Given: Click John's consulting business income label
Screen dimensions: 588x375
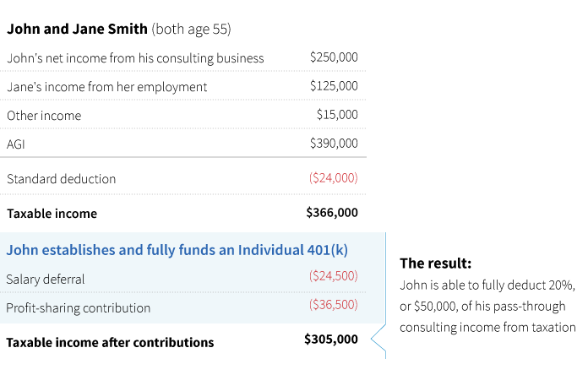Looking at the screenshot, I should coord(135,58).
